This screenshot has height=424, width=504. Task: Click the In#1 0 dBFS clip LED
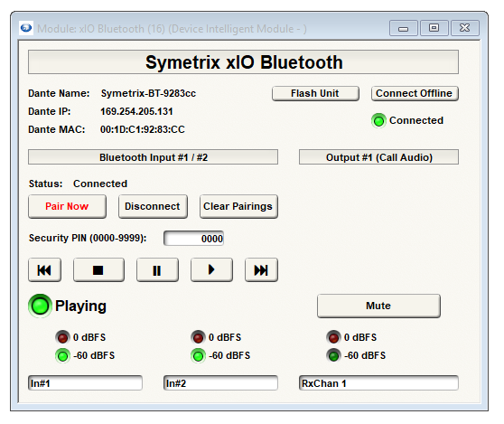click(62, 337)
